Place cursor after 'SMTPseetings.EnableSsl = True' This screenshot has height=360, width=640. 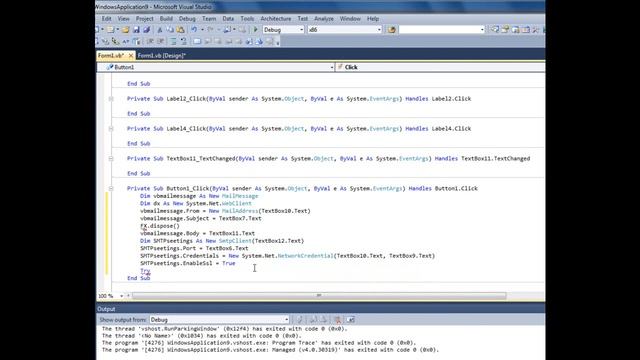point(236,263)
